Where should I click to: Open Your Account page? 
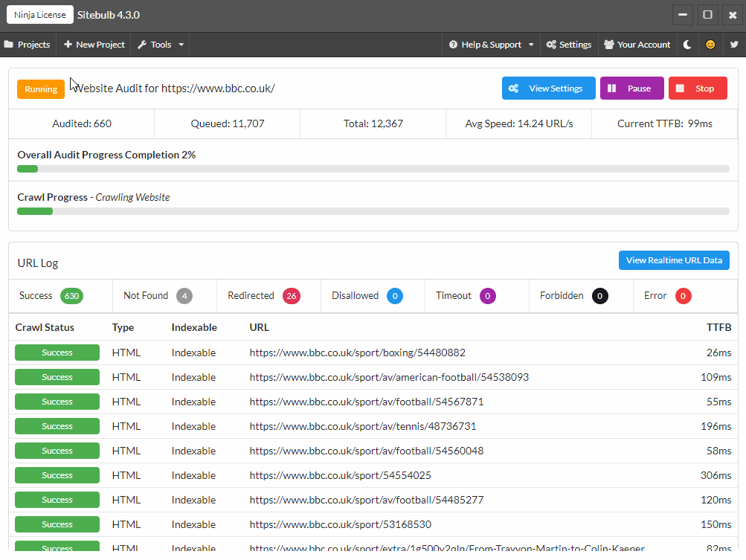point(637,45)
